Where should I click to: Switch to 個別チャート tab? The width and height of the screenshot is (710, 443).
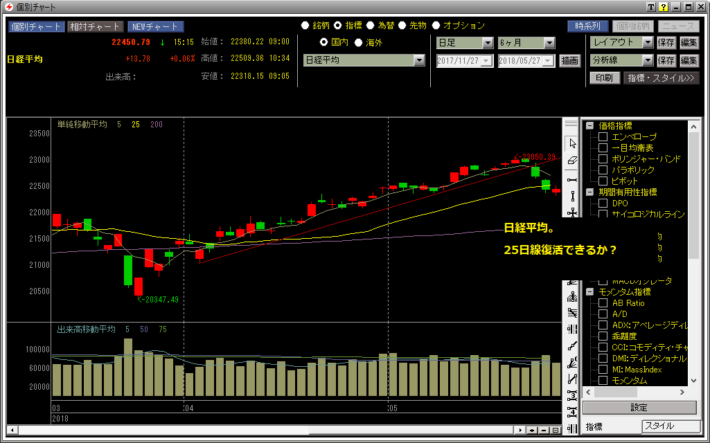pos(36,27)
